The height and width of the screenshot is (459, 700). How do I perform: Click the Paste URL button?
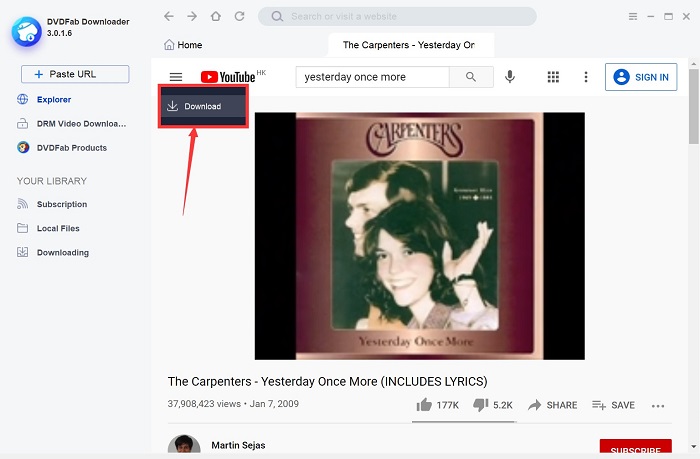(75, 74)
